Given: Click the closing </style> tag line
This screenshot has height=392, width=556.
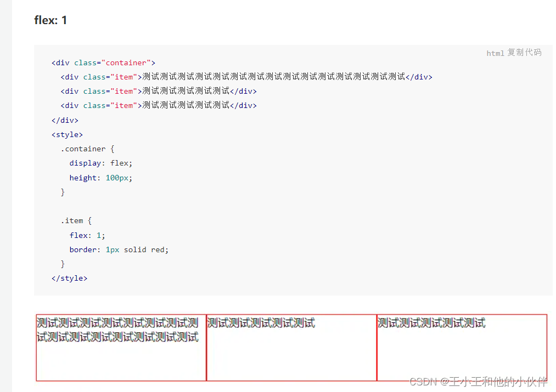Looking at the screenshot, I should (x=69, y=279).
